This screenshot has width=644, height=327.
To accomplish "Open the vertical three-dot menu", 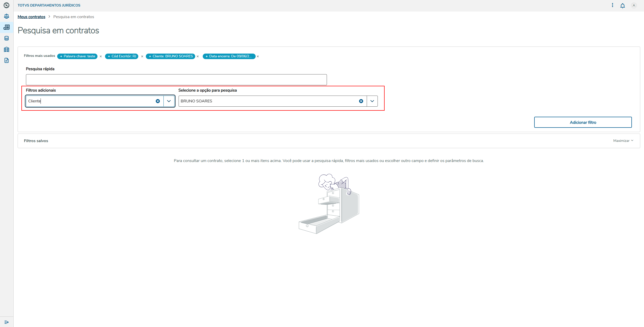I will point(613,5).
